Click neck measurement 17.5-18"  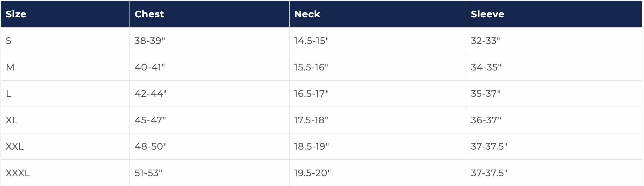click(x=311, y=120)
